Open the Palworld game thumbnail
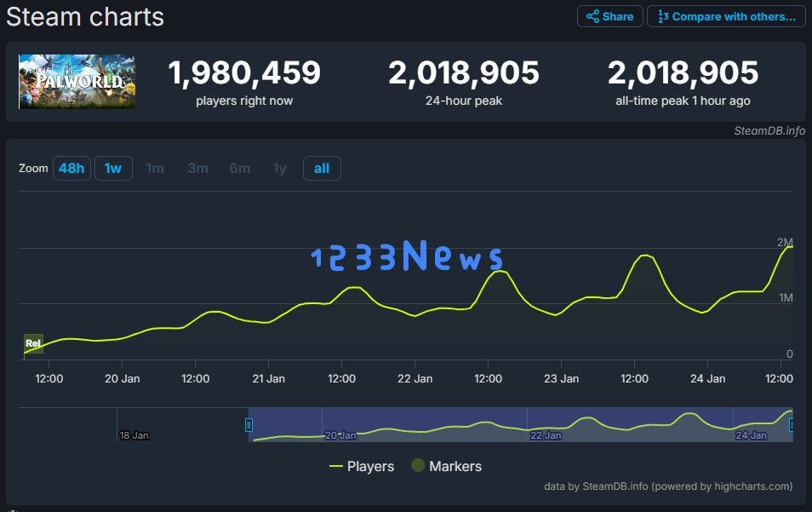This screenshot has height=512, width=812. (77, 82)
